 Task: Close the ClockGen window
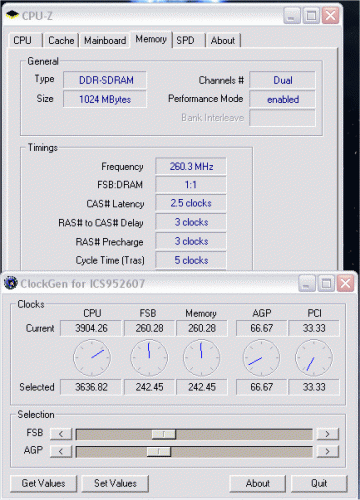coord(345,284)
